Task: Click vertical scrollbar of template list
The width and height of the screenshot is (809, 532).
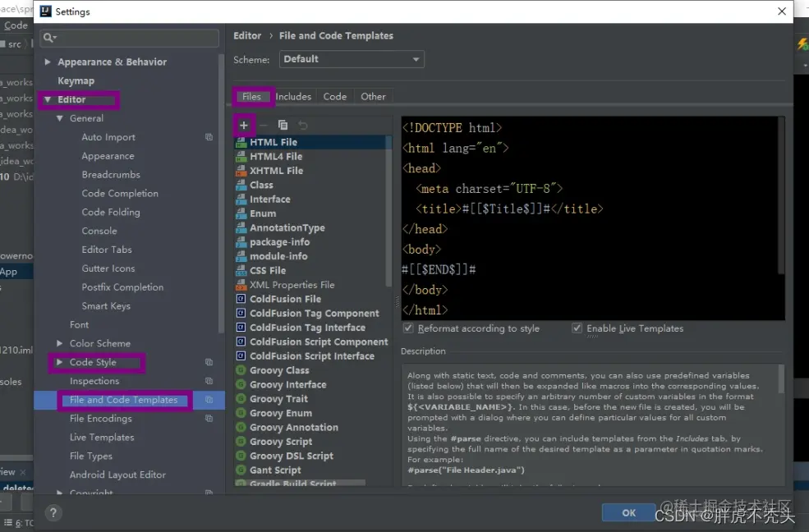Action: 388,211
